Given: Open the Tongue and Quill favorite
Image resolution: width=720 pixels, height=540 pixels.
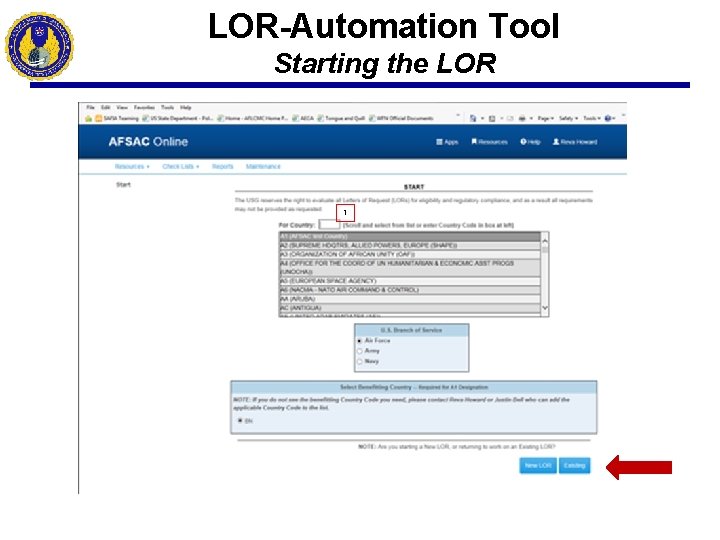Looking at the screenshot, I should click(x=341, y=118).
